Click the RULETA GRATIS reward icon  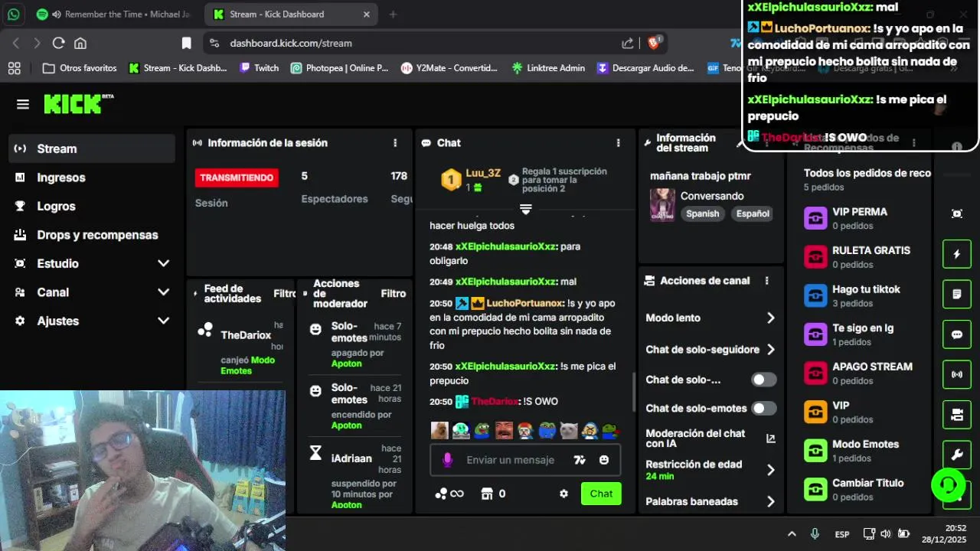click(x=815, y=256)
